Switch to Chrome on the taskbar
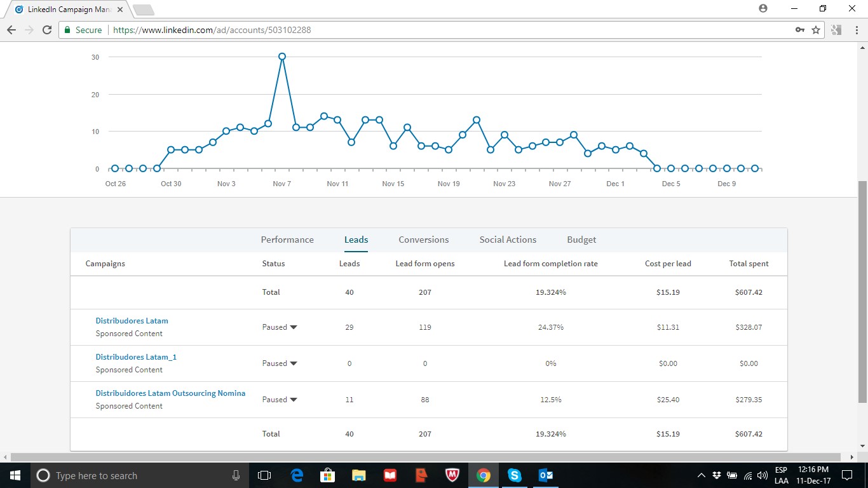 coord(484,475)
